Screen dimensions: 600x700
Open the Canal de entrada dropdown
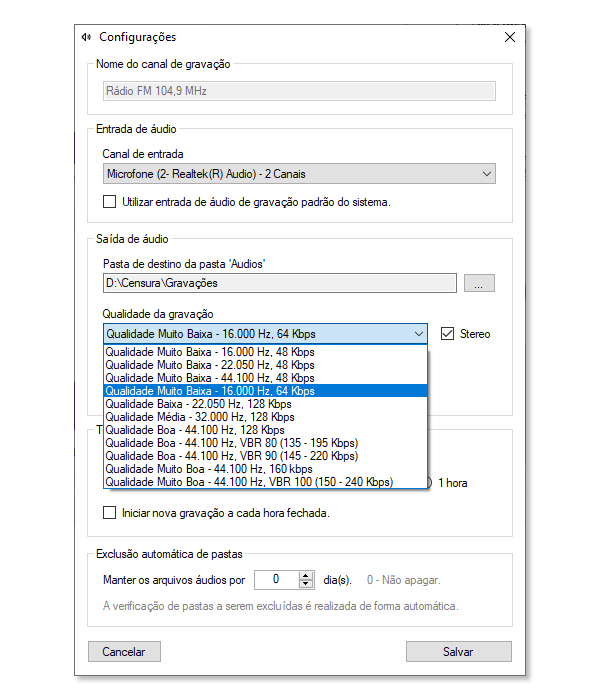click(299, 174)
